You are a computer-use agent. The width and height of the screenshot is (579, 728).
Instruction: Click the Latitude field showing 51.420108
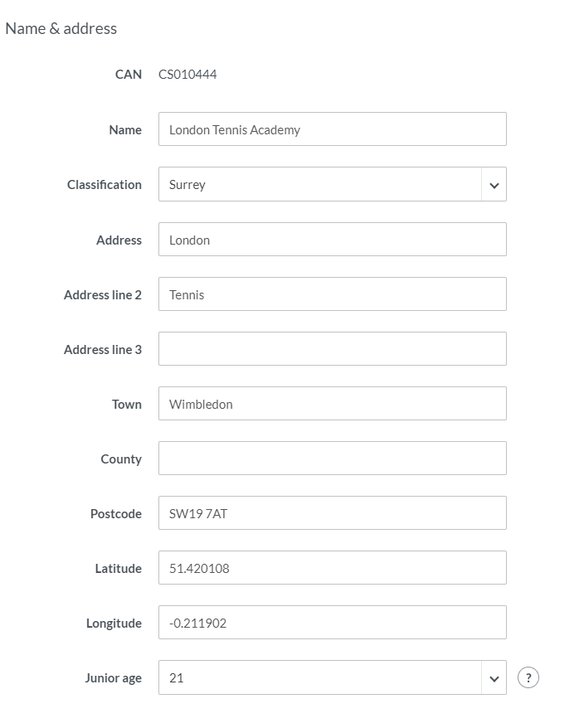[332, 568]
